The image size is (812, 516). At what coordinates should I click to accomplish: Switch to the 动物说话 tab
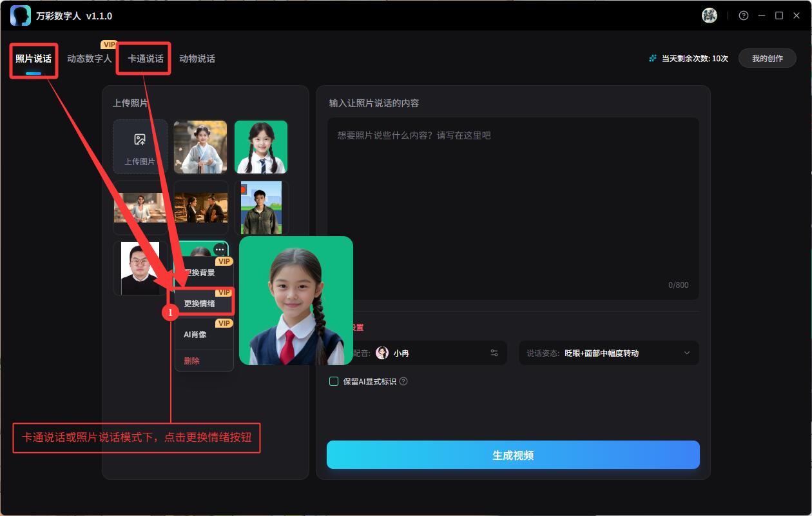[197, 59]
